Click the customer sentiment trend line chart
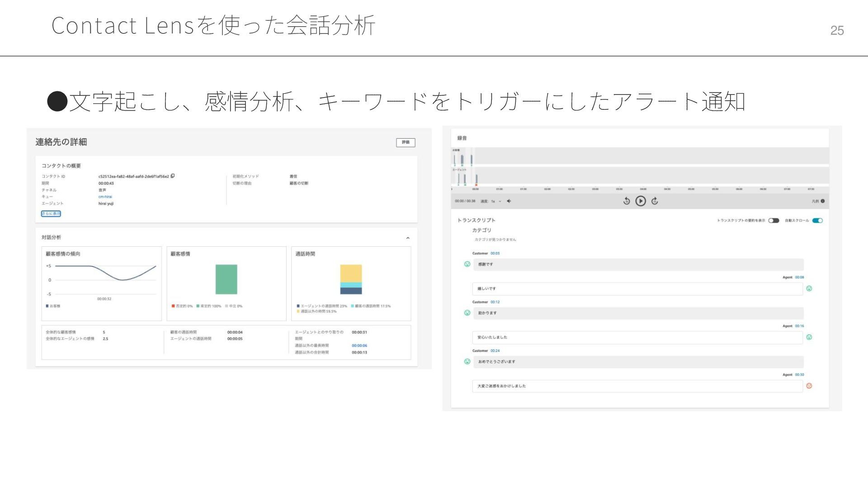The image size is (868, 488). pos(105,273)
